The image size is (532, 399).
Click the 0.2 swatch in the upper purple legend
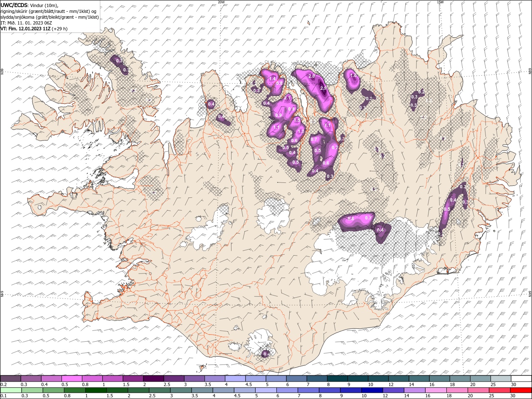click(x=11, y=379)
